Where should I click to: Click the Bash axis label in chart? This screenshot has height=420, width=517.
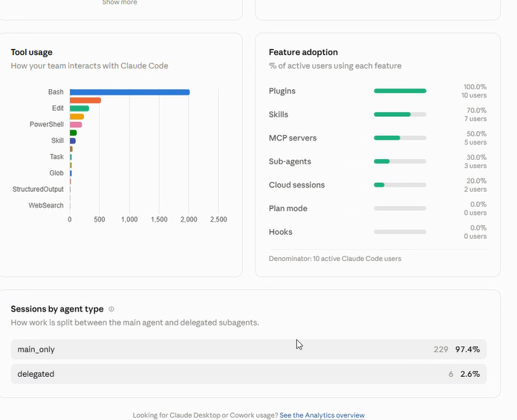coord(56,92)
